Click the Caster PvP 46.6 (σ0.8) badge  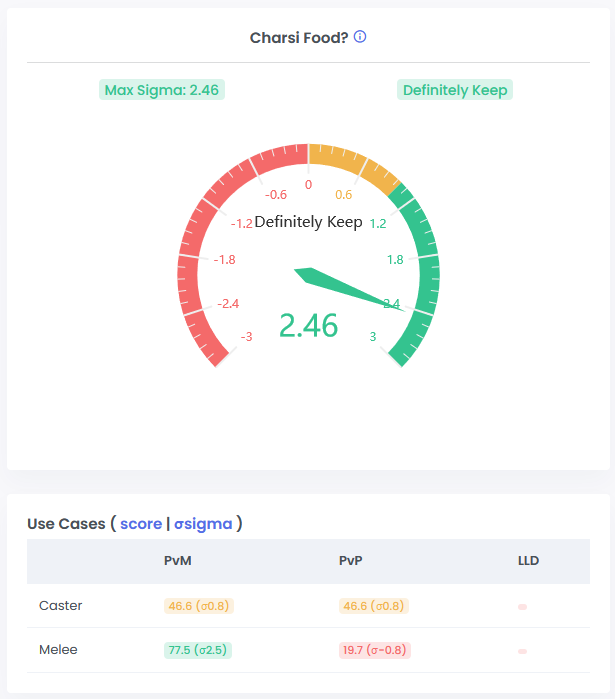(x=374, y=606)
